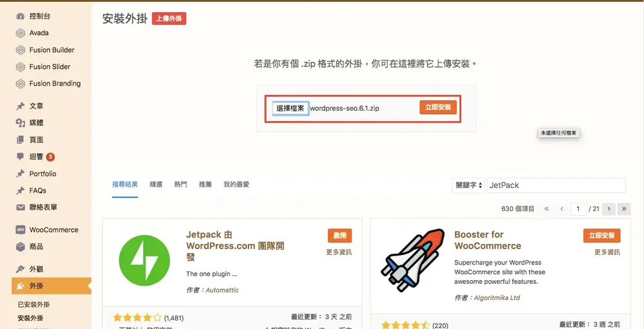Screen dimensions: 644x329
Task: Click the 外掛 plug icon
Action: tap(20, 287)
